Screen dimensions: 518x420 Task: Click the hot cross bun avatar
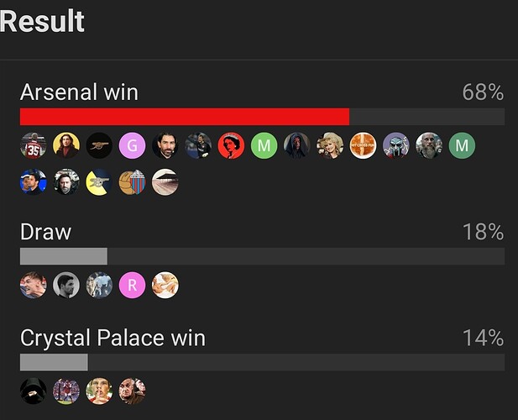pyautogui.click(x=363, y=145)
